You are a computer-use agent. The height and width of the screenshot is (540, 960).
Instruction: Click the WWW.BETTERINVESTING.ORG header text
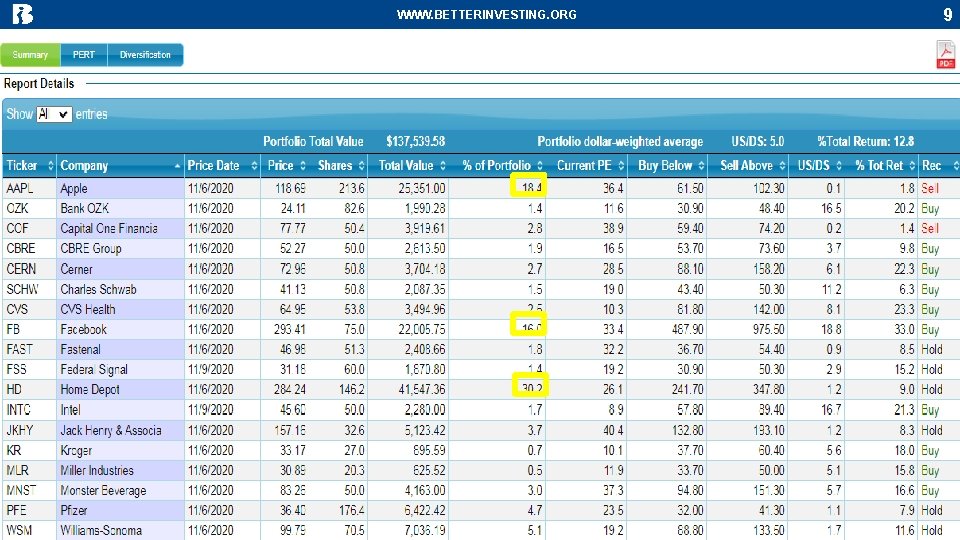tap(487, 15)
